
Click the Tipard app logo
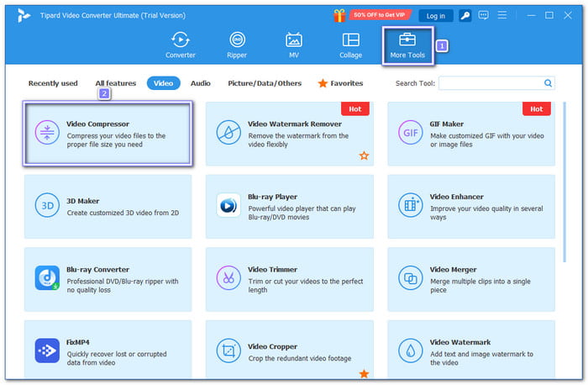24,15
